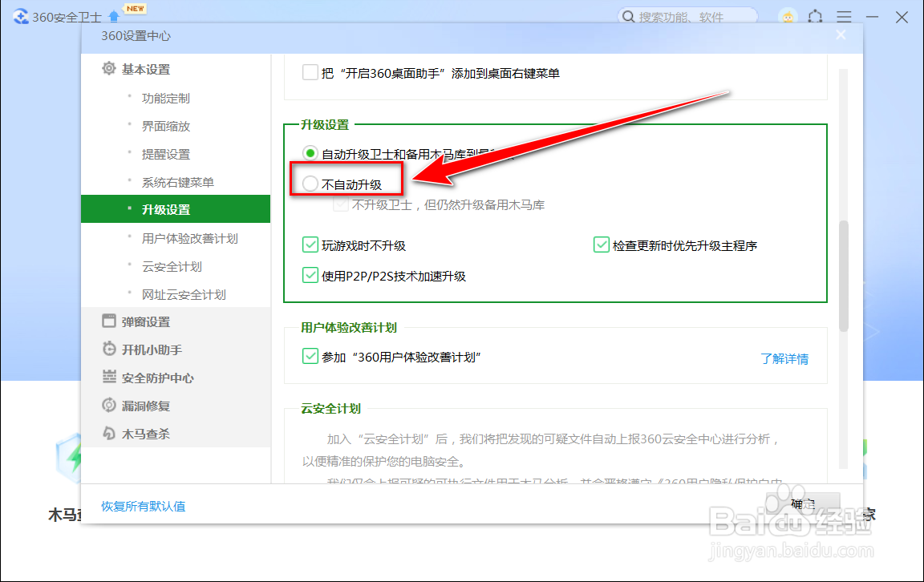Image resolution: width=924 pixels, height=582 pixels.
Task: Click the settings pane vertical scrollbar thumb
Action: [843, 276]
